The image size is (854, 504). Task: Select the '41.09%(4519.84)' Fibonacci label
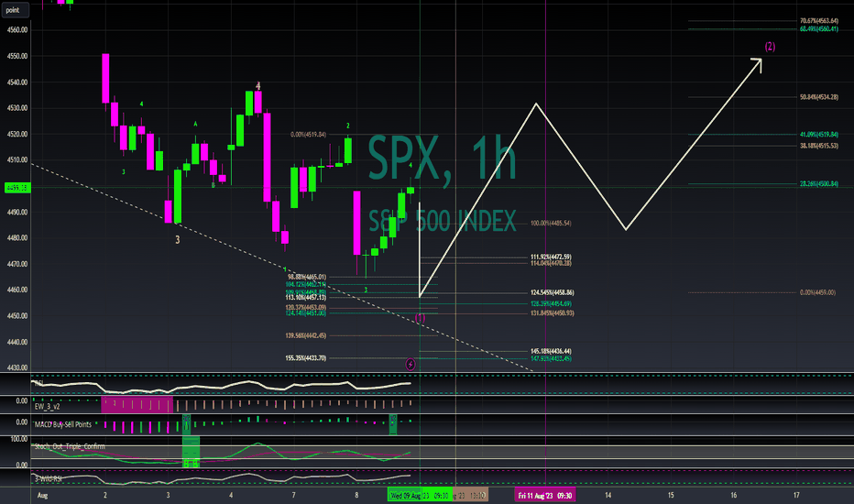(818, 134)
